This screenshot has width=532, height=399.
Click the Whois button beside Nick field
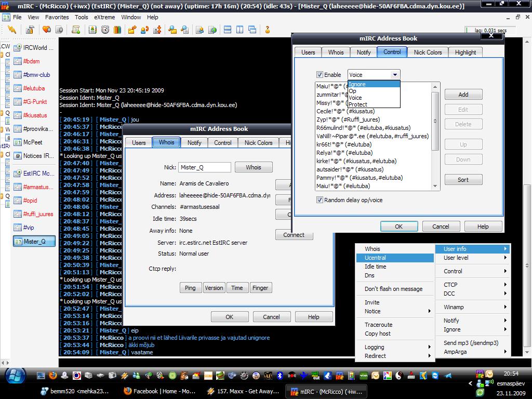pyautogui.click(x=254, y=167)
